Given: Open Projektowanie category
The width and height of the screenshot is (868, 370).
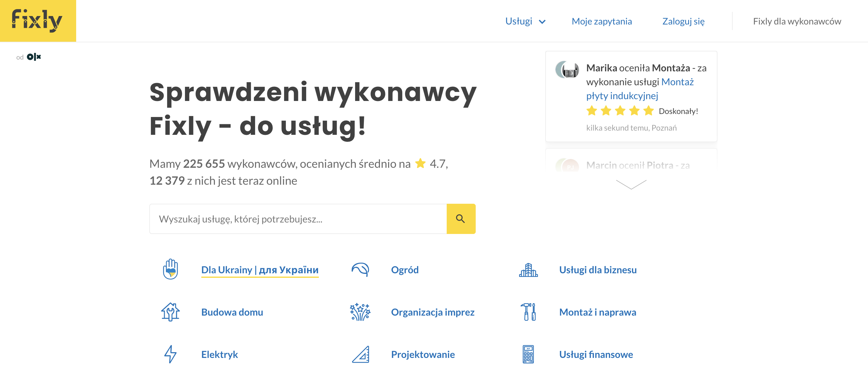Looking at the screenshot, I should click(423, 354).
